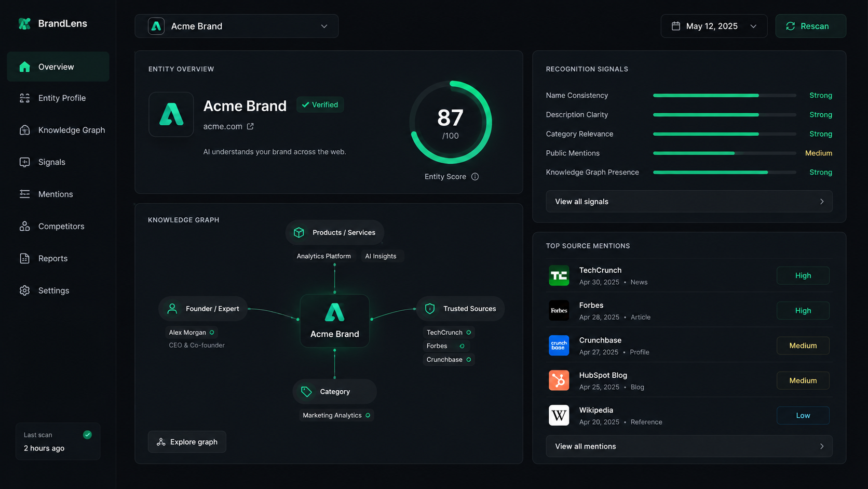Click the Signals sidebar icon
Screen dimensions: 868x489
pyautogui.click(x=24, y=162)
